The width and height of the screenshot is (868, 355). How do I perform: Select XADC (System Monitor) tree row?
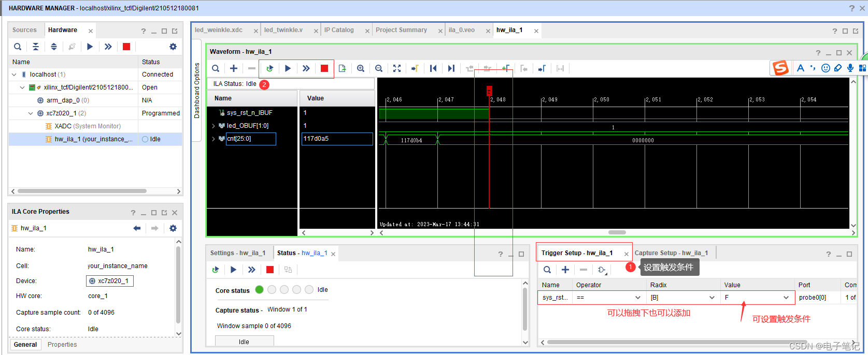(88, 126)
